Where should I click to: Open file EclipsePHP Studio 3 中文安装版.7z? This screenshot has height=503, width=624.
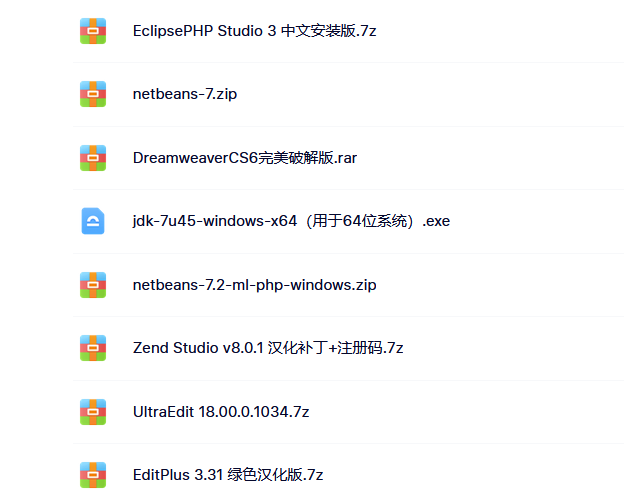tap(255, 31)
